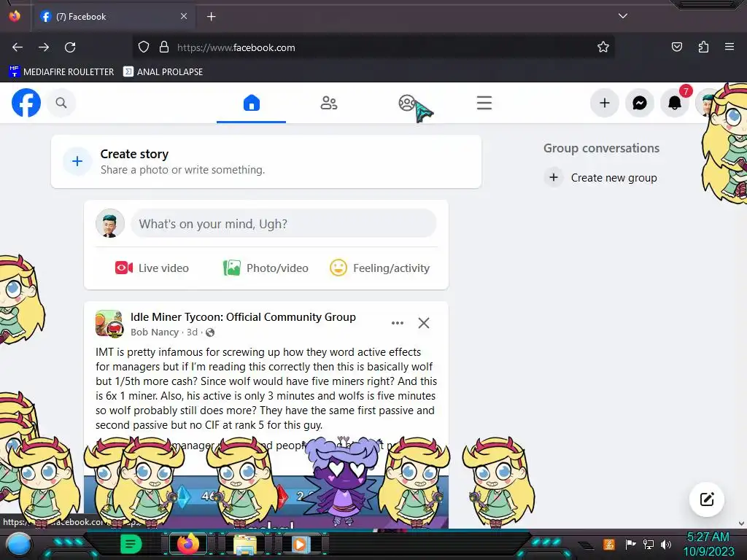Open Firefox application menu

point(729,47)
